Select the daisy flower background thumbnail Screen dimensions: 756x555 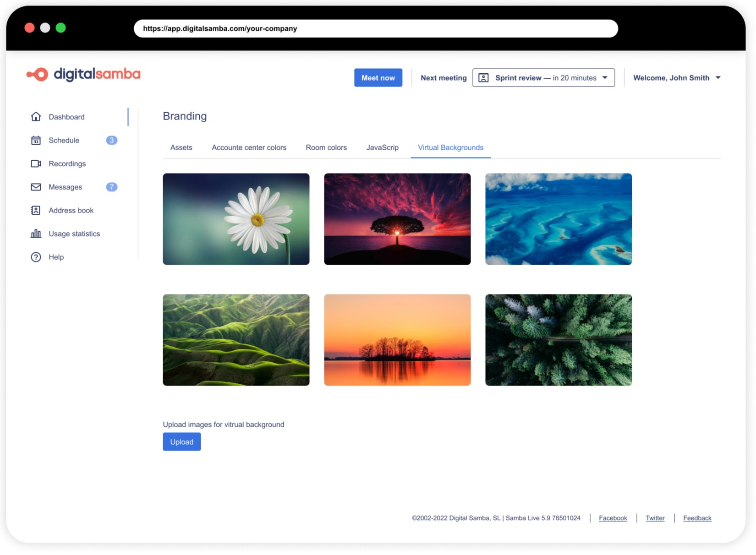coord(236,219)
